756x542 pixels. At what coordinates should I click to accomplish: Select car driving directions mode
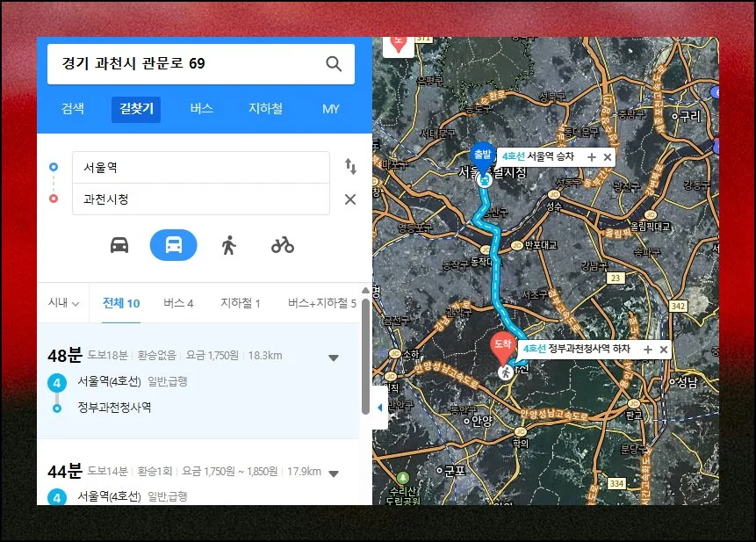119,245
